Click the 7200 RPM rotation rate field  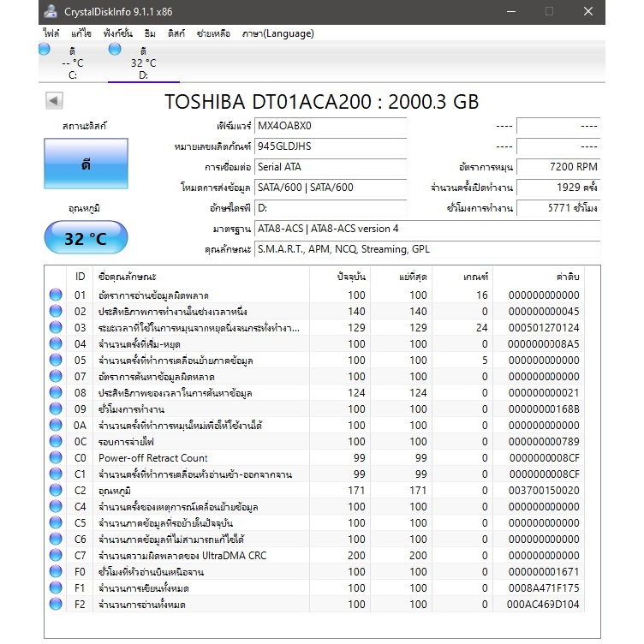click(558, 167)
